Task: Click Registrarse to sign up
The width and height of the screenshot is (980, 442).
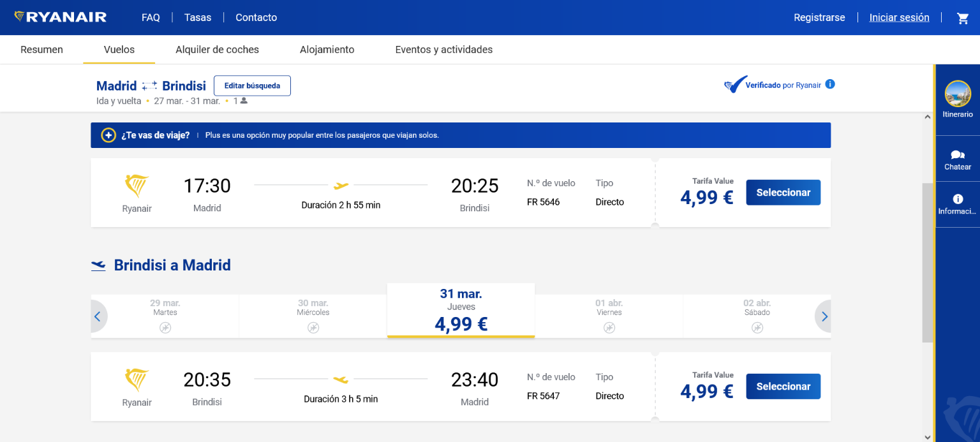Action: tap(819, 18)
